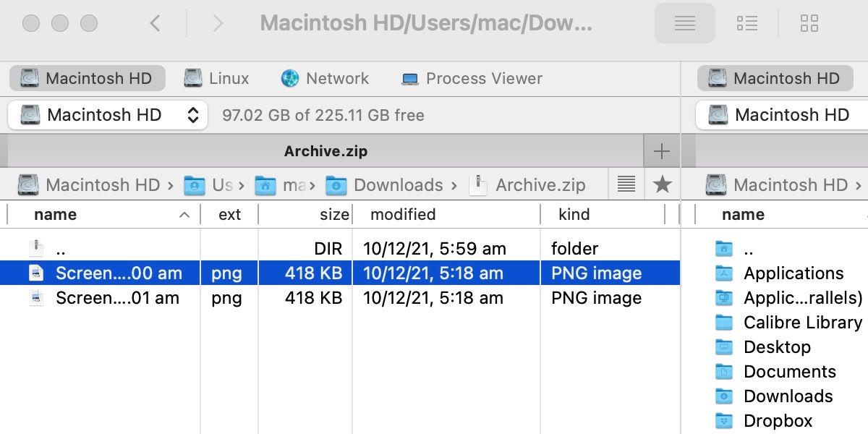Screen dimensions: 868x434
Task: Open the Linux volume
Action: click(x=216, y=78)
